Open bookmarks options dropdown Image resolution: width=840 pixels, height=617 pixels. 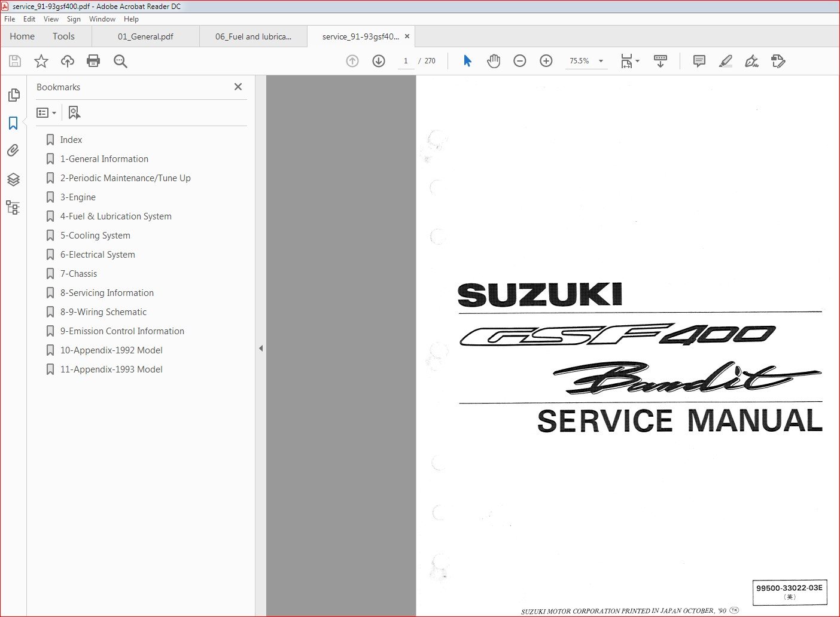pos(46,112)
